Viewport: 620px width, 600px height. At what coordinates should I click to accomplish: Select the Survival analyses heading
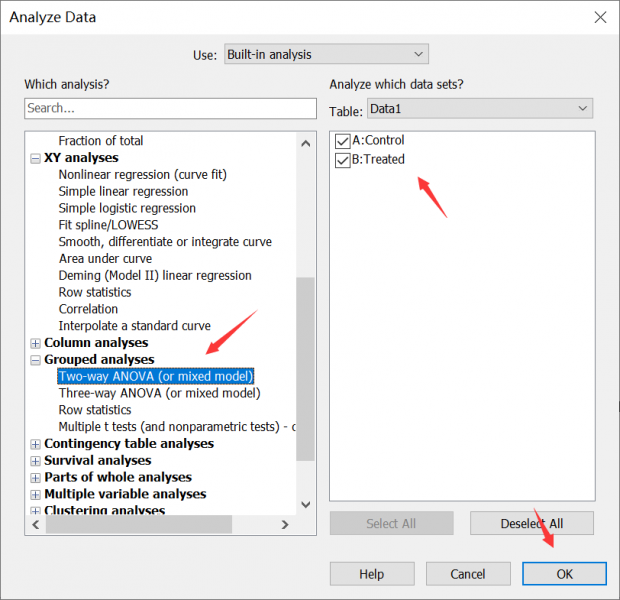click(x=98, y=460)
